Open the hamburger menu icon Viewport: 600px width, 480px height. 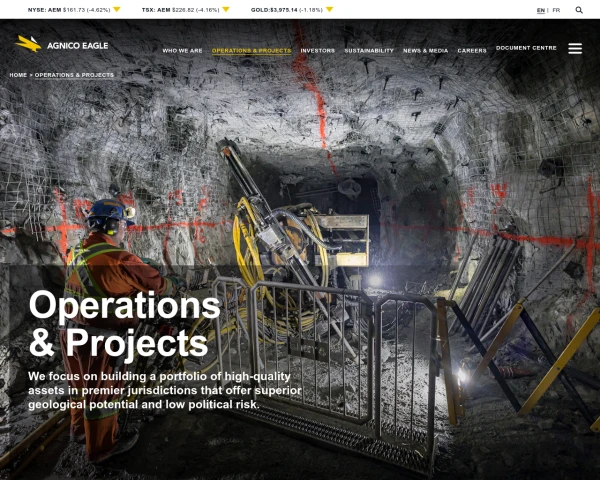tap(575, 48)
